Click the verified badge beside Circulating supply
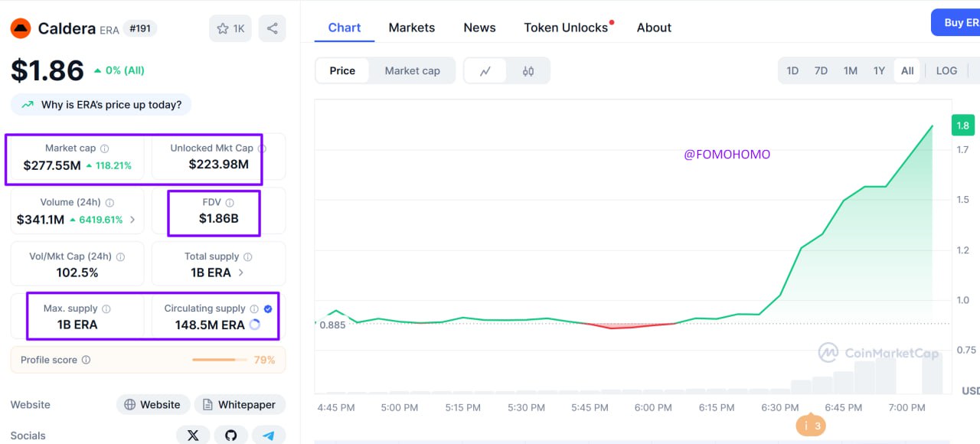The height and width of the screenshot is (444, 980). (x=268, y=309)
